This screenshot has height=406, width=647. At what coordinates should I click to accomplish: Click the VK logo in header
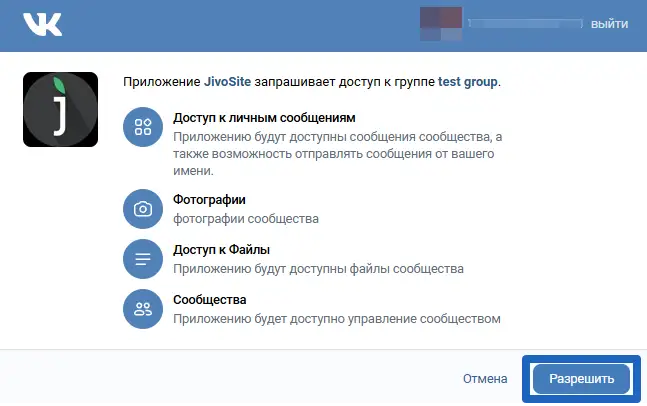(x=43, y=24)
